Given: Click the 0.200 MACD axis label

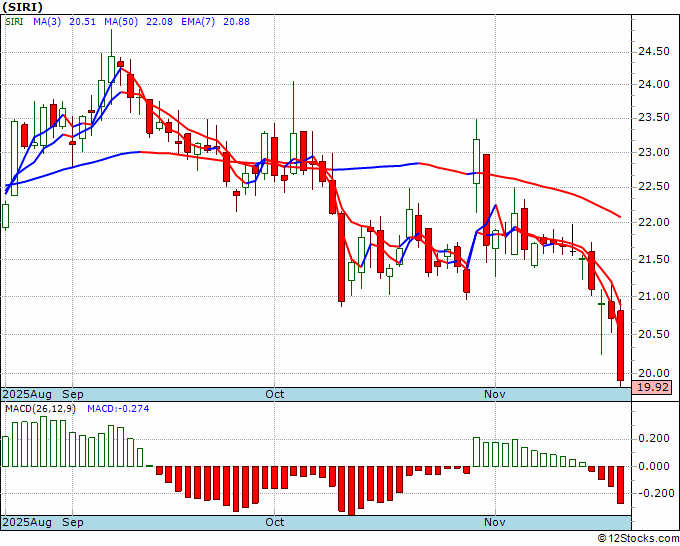Looking at the screenshot, I should 654,438.
